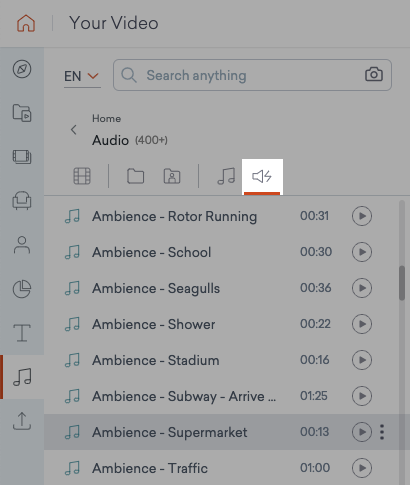Viewport: 410px width, 485px height.
Task: Click the Search anything field
Action: tap(252, 75)
